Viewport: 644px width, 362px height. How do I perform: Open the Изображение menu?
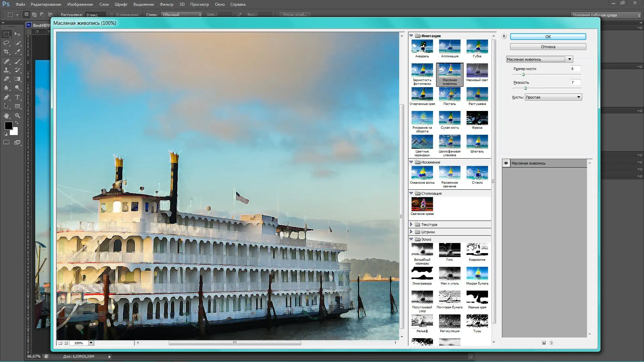(x=80, y=4)
